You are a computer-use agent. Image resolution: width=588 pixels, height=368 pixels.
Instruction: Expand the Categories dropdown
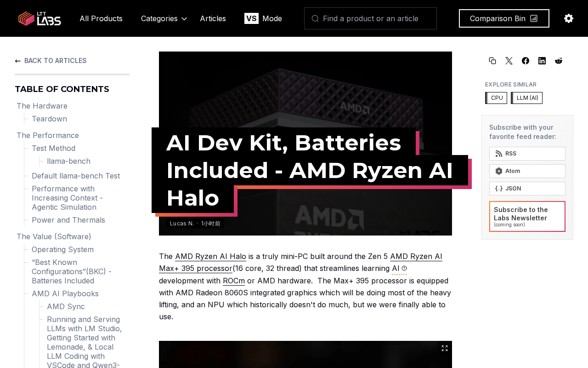[x=164, y=18]
